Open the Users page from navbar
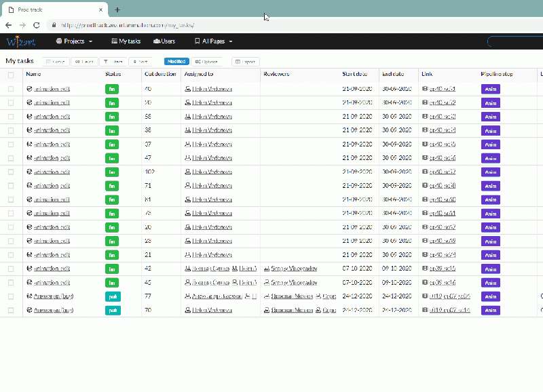The width and height of the screenshot is (543, 392). [164, 41]
